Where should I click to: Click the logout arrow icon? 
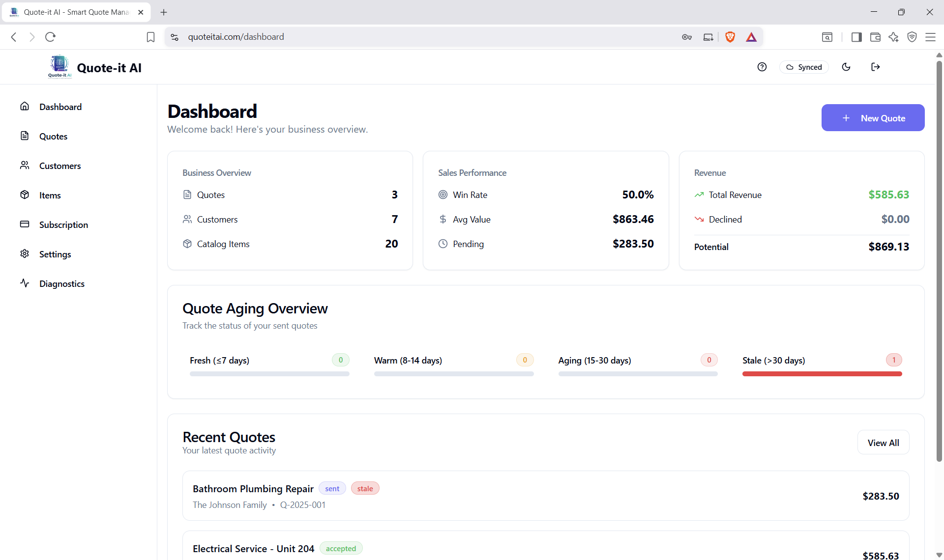(875, 67)
